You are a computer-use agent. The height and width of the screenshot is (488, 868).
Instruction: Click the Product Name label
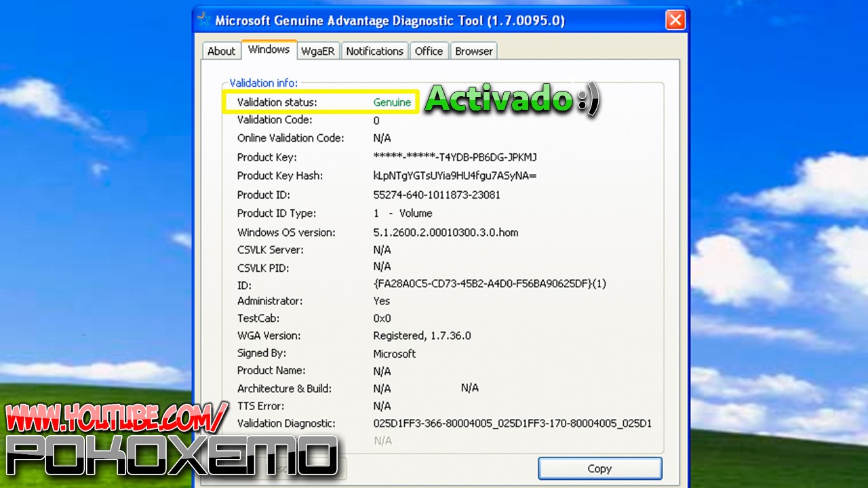point(271,371)
